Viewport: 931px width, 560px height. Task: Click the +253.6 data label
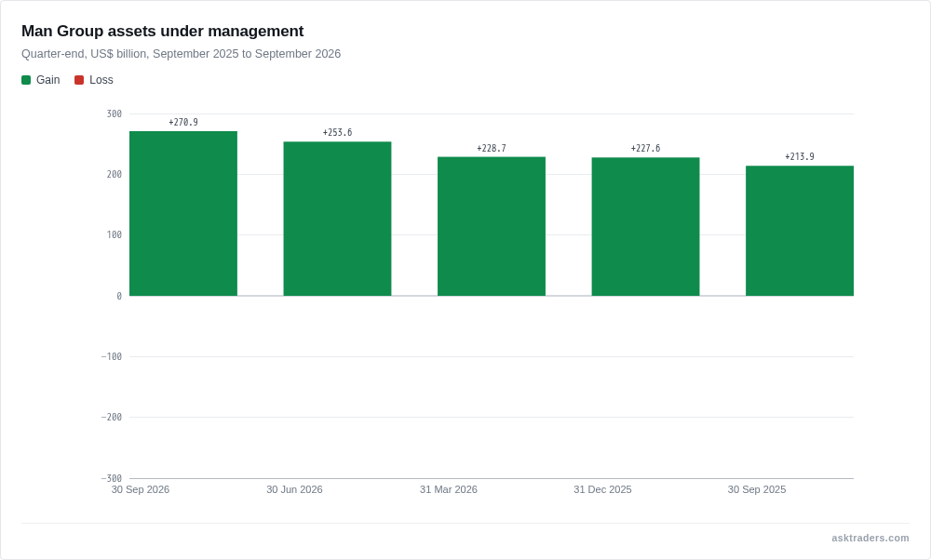click(337, 132)
